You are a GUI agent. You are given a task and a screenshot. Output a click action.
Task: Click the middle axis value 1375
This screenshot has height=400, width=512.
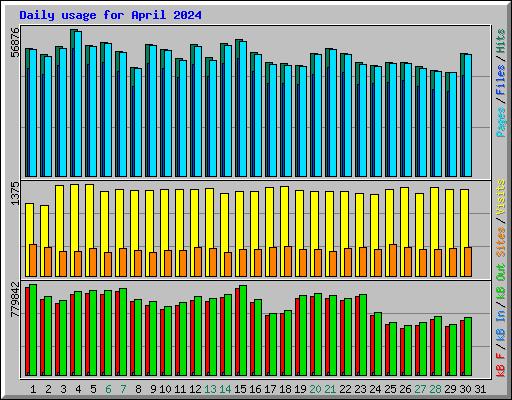pos(15,193)
